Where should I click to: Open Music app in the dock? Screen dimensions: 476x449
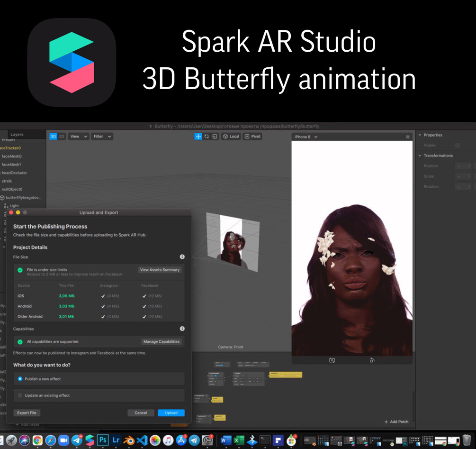[168, 440]
